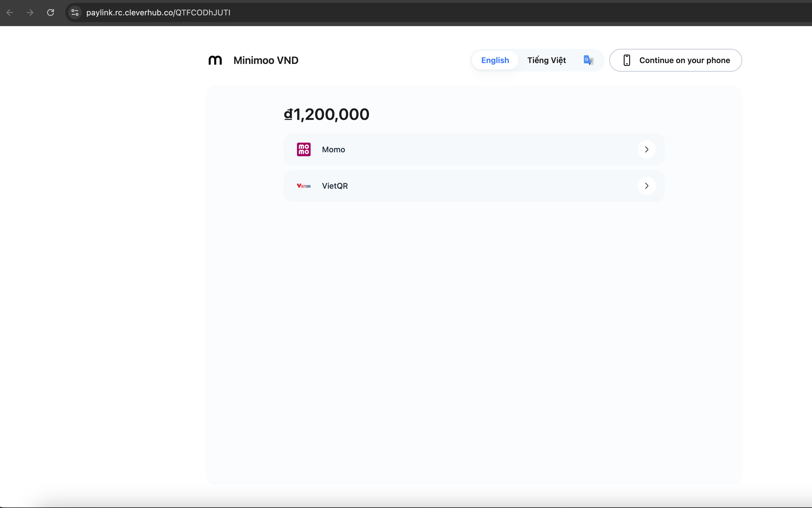Image resolution: width=812 pixels, height=508 pixels.
Task: Click the browser forward arrow
Action: pyautogui.click(x=30, y=13)
